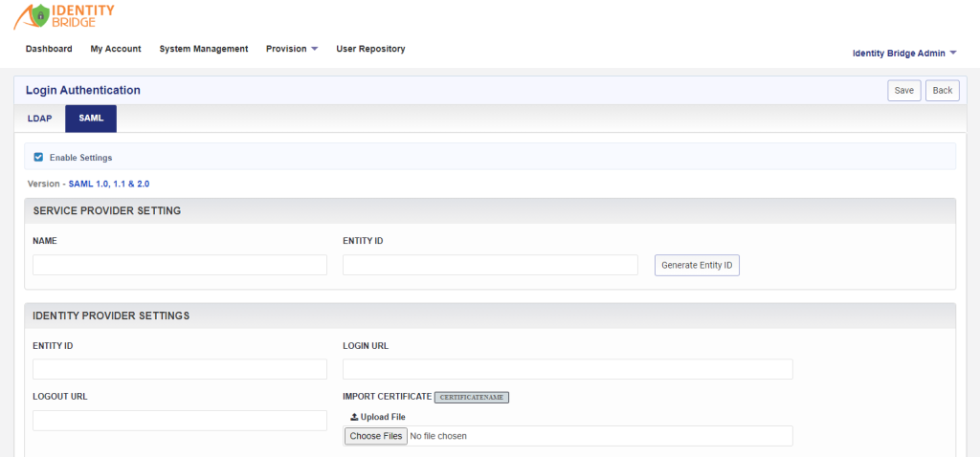The height and width of the screenshot is (457, 980).
Task: Uncheck the Enable Settings checkbox
Action: click(38, 158)
